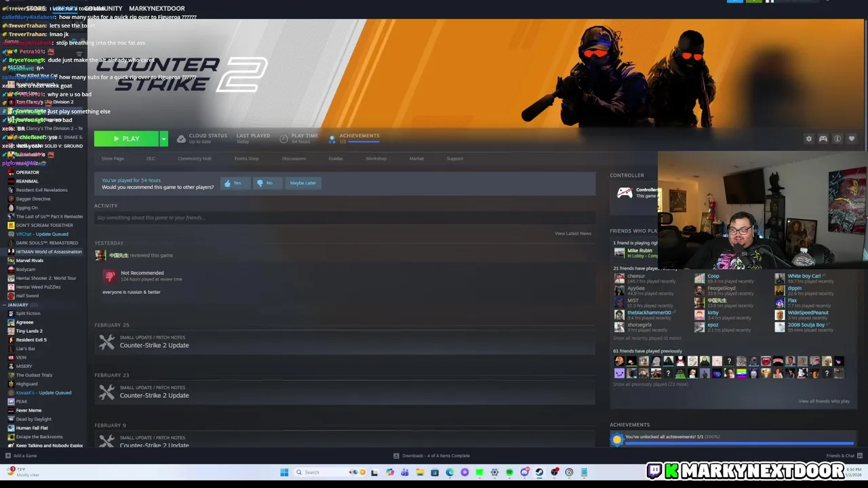Click the Not Recommended thumbs-down review icon

click(110, 276)
